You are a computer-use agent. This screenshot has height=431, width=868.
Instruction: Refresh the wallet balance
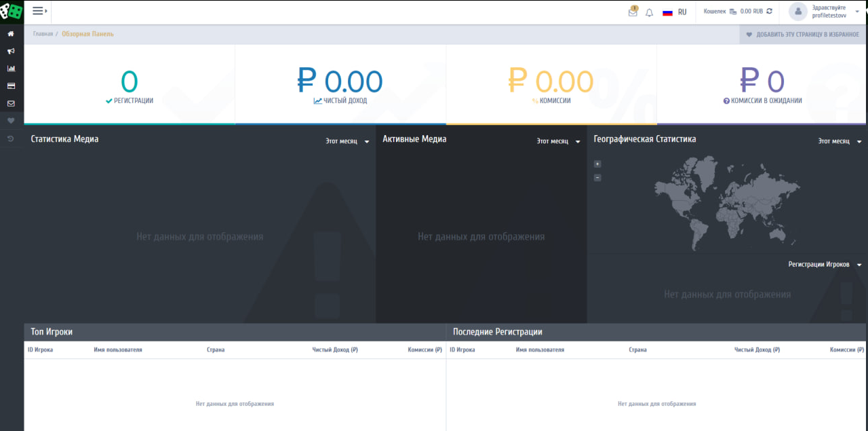click(x=769, y=12)
